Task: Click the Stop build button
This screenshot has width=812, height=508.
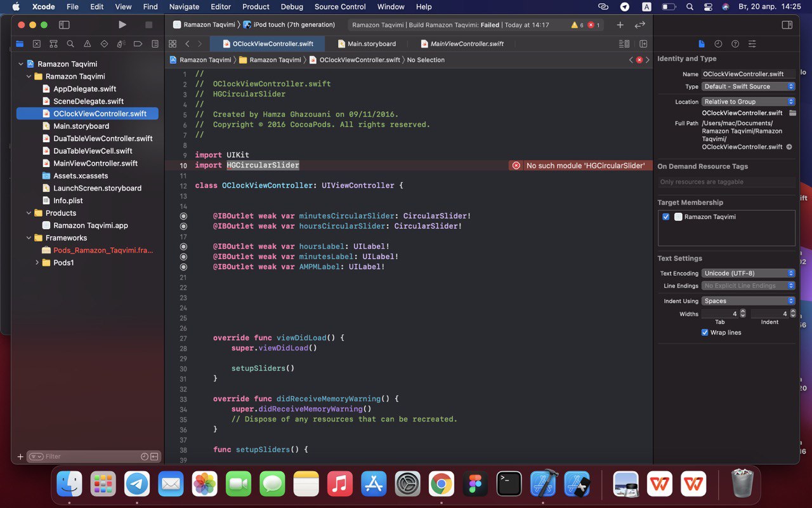Action: coord(148,25)
